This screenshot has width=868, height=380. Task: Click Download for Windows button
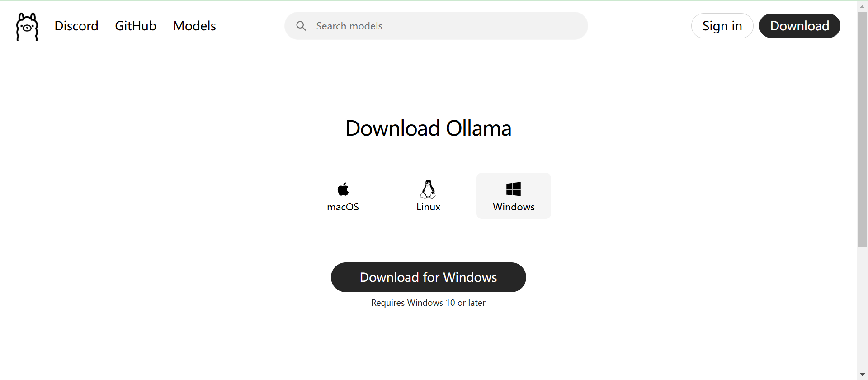[428, 277]
